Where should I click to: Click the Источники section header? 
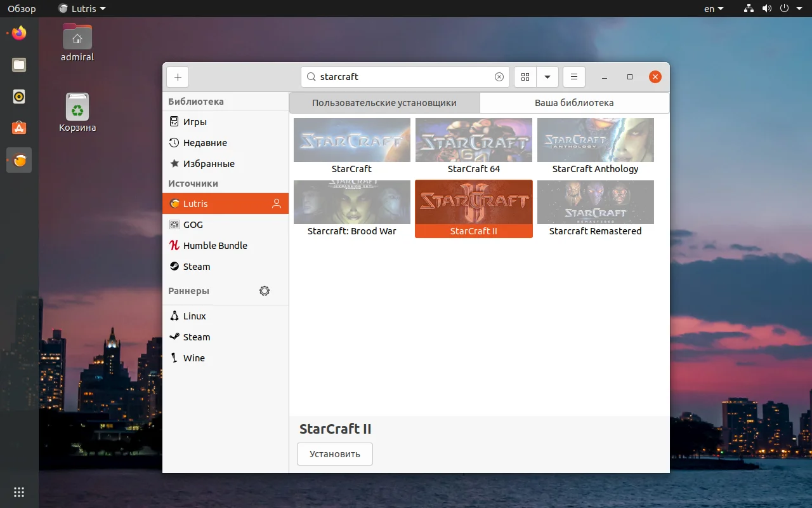[x=193, y=184]
